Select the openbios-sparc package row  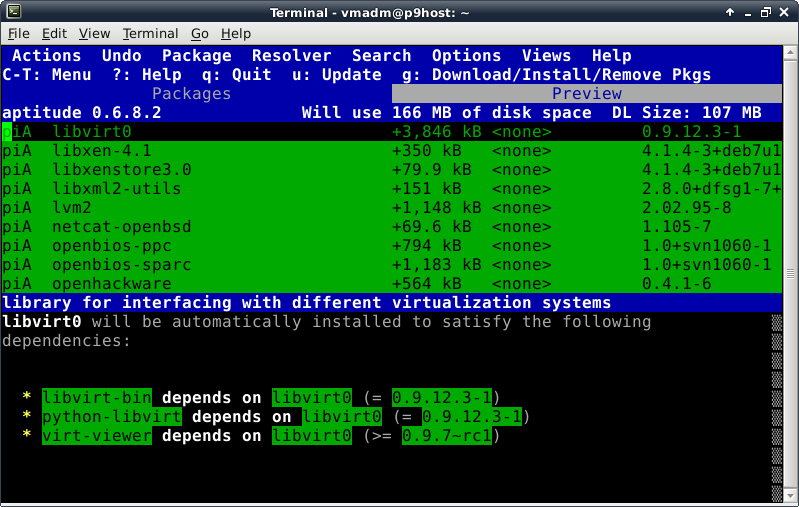click(x=121, y=265)
